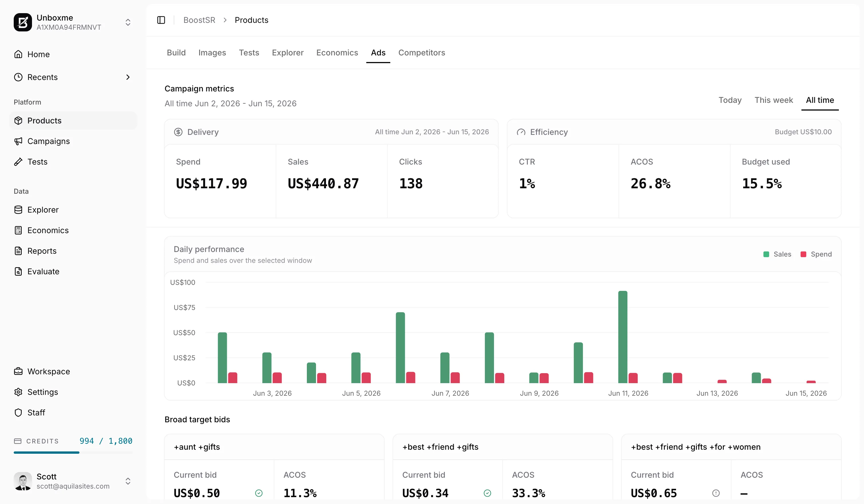Click the green check icon for +aunt +gifts bid

[259, 493]
